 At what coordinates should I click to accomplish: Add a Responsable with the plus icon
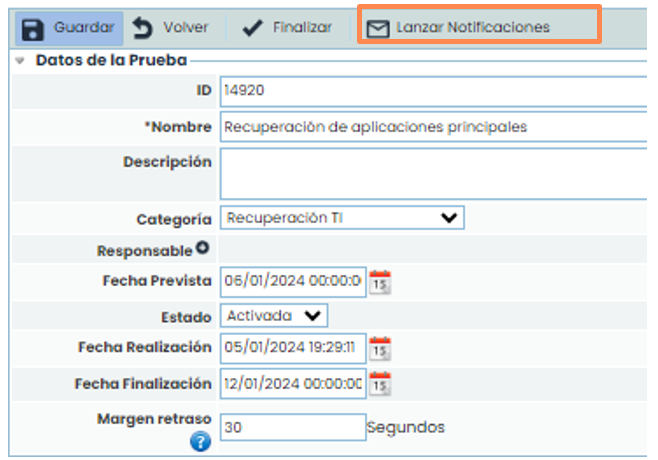coord(202,249)
